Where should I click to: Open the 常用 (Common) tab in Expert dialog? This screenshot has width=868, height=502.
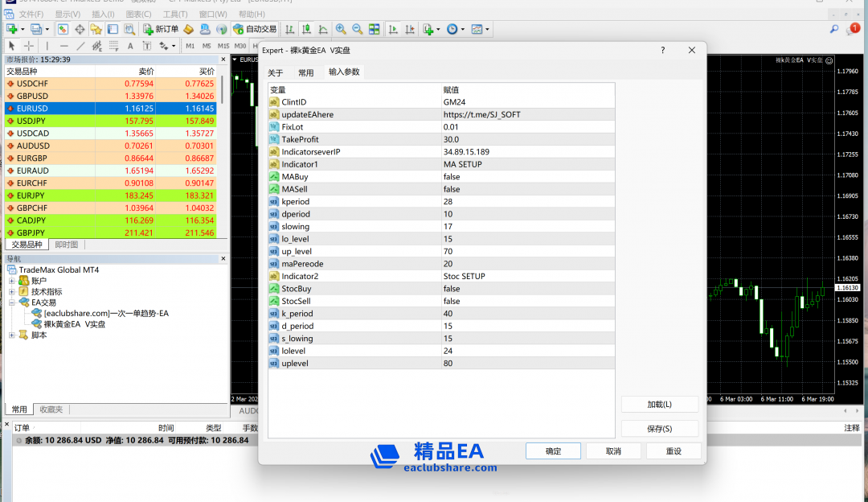(x=305, y=72)
